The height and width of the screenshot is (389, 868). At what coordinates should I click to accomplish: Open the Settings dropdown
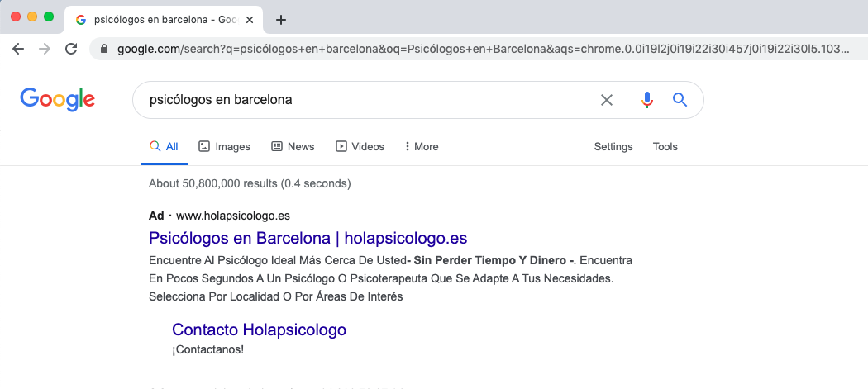(613, 146)
